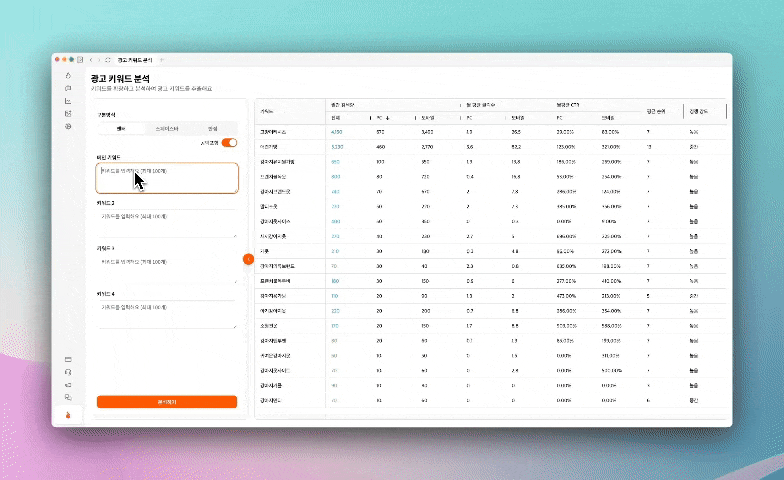Click the keyword 4 text area
784x480 pixels.
click(167, 314)
